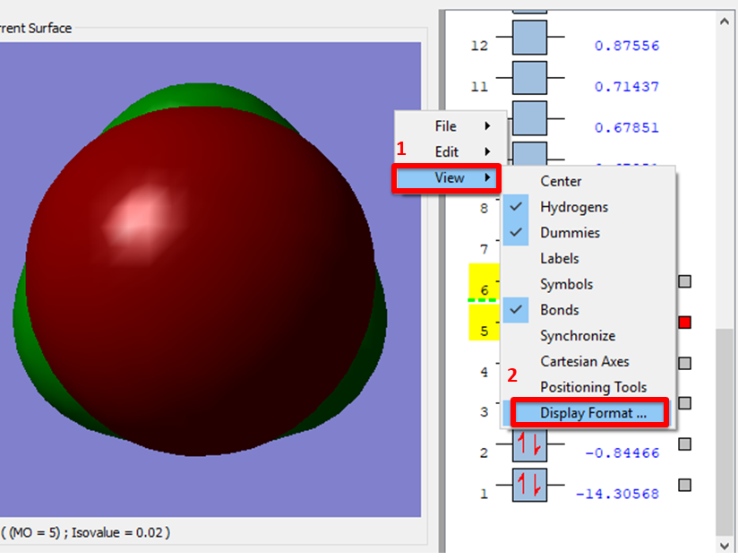
Task: Select the orbital 12 box
Action: tap(529, 45)
